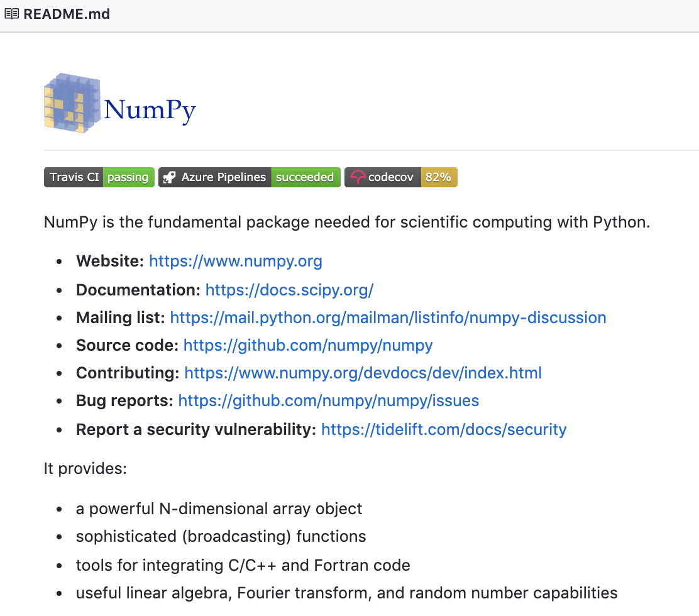This screenshot has height=616, width=699.
Task: Open the numpy.org website link
Action: 235,261
